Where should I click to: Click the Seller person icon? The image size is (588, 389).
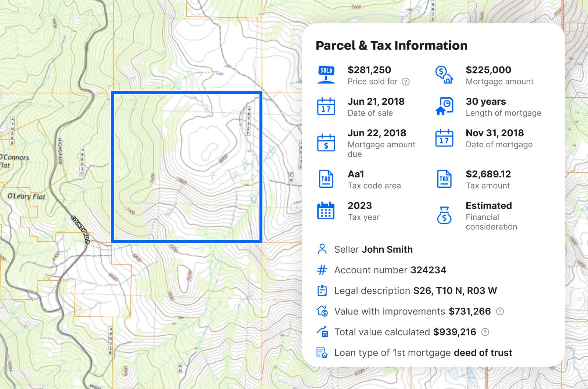[322, 249]
